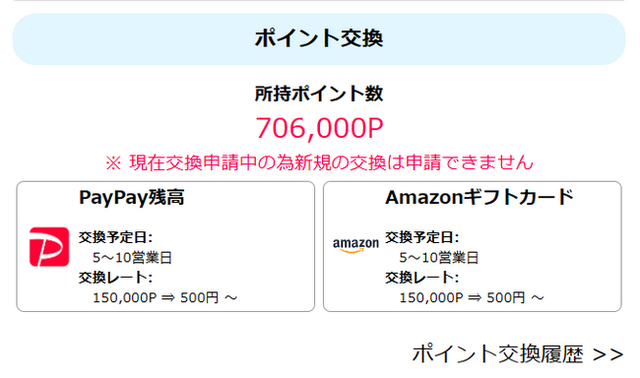
Task: Click the ポイント交換 header banner
Action: click(319, 39)
